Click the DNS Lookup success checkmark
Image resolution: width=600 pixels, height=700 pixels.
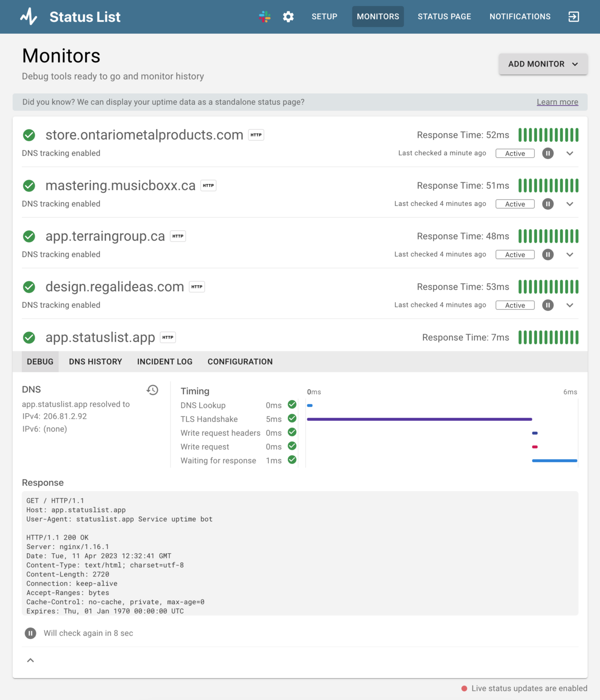pos(292,405)
